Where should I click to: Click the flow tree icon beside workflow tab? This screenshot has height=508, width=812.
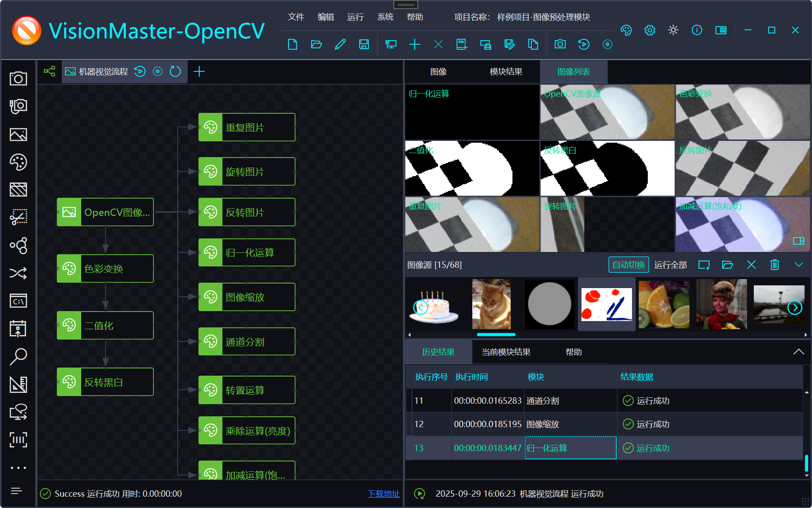(49, 71)
